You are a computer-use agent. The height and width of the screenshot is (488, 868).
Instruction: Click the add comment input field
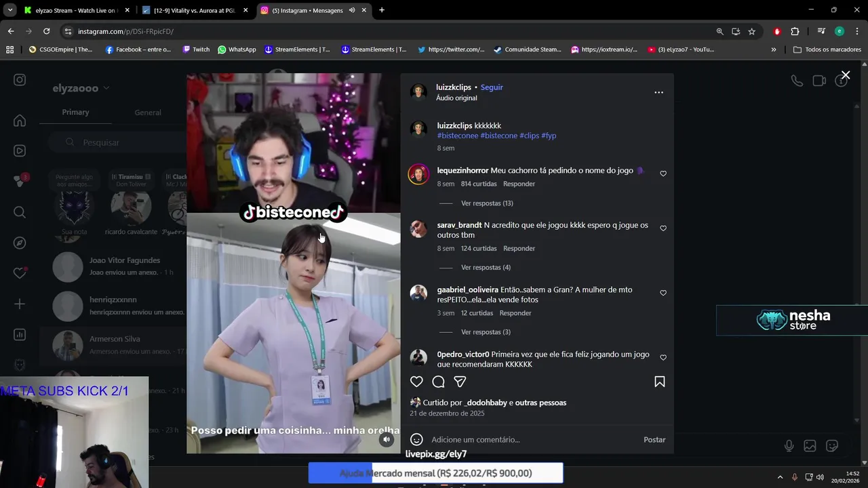532,439
